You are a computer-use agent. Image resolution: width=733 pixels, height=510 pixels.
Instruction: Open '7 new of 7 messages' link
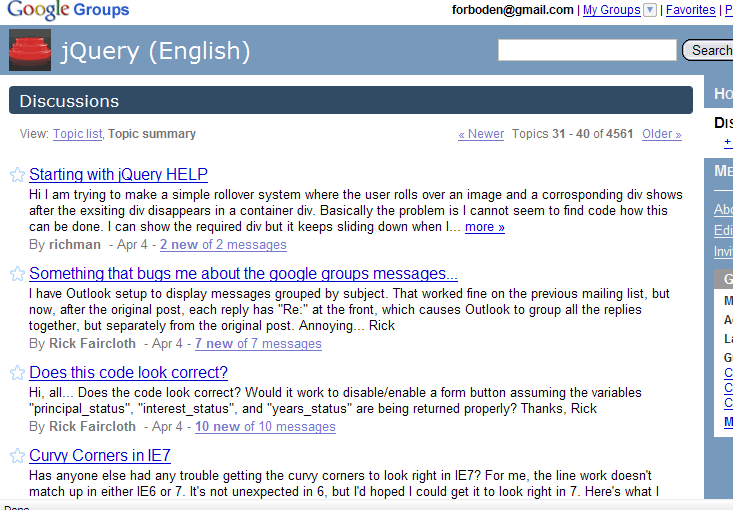258,344
